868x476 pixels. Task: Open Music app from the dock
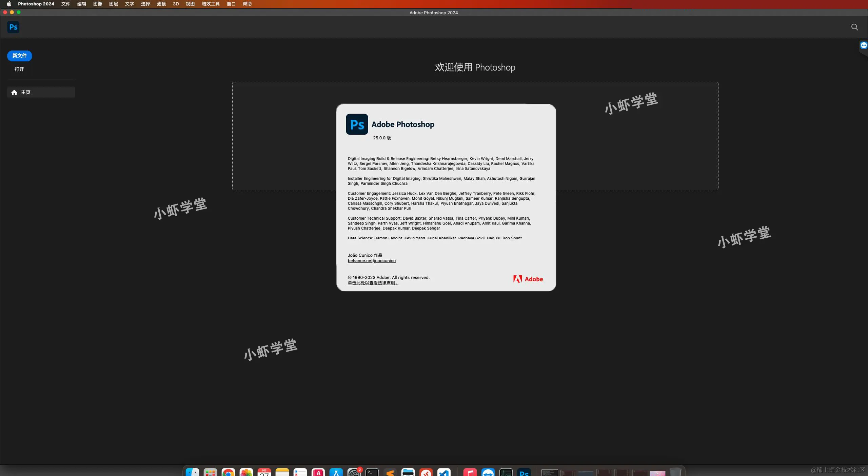click(470, 473)
